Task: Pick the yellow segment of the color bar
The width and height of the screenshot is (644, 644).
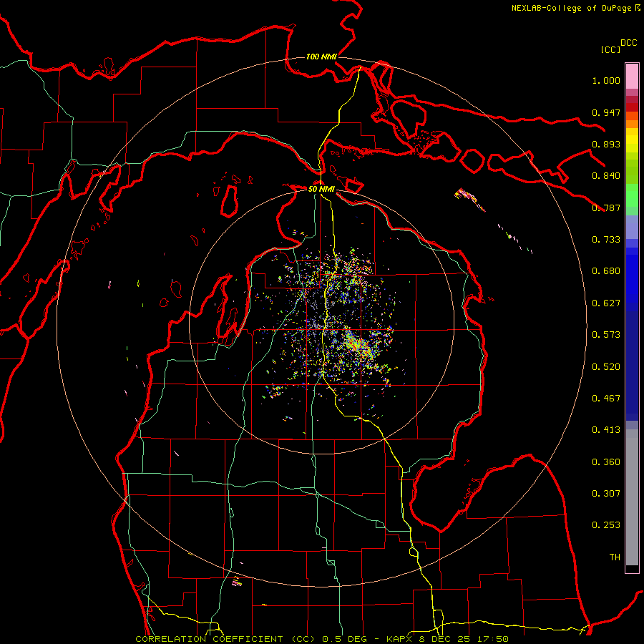Action: (632, 140)
